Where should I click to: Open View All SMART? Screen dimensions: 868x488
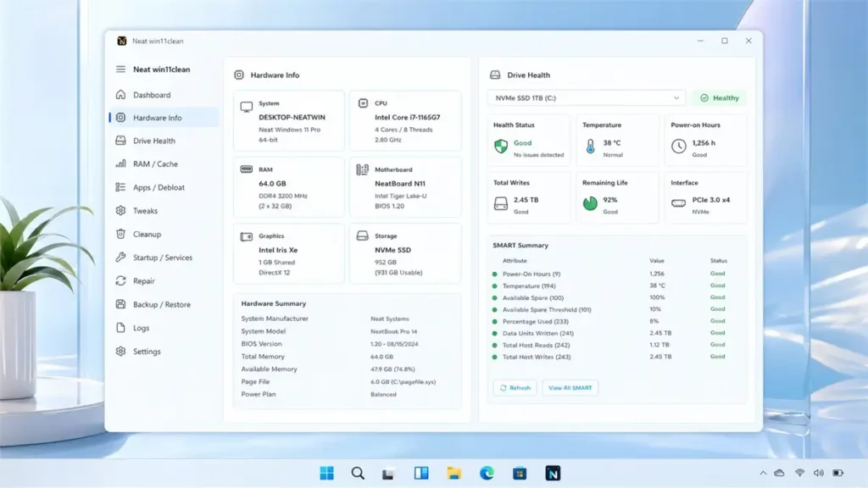(x=570, y=387)
